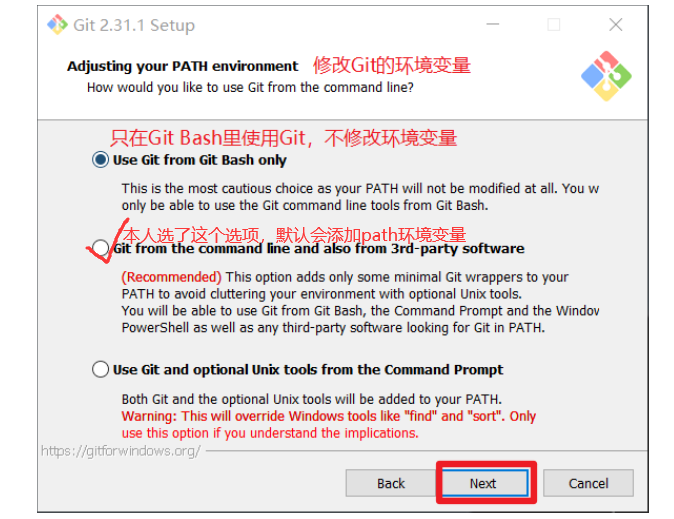Viewport: 674px width, 519px height.
Task: Click the 'Use Git from Git Bash only' label
Action: (199, 160)
